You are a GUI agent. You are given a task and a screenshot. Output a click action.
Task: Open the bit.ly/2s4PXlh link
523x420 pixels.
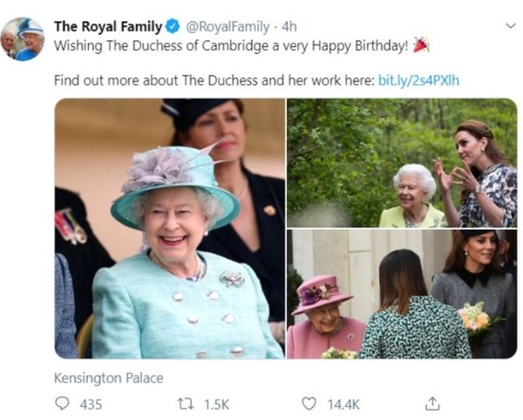[x=418, y=80]
